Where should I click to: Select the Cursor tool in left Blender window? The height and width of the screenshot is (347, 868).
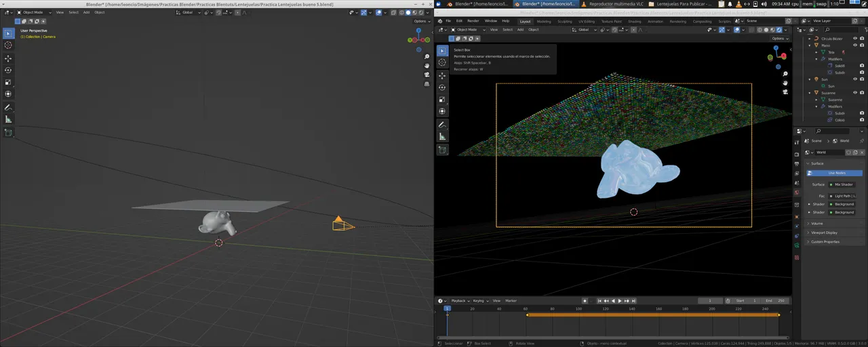[8, 45]
